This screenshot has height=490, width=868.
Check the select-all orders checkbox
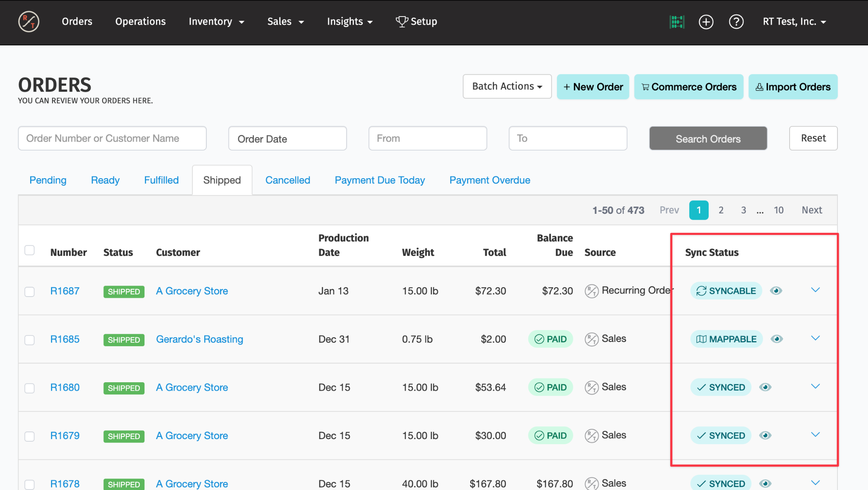click(30, 250)
